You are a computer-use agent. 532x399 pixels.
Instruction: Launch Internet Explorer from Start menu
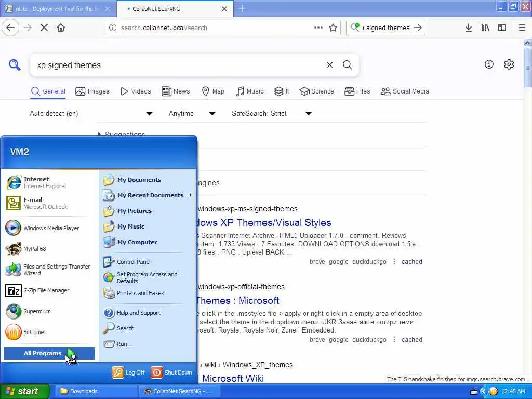[49, 182]
